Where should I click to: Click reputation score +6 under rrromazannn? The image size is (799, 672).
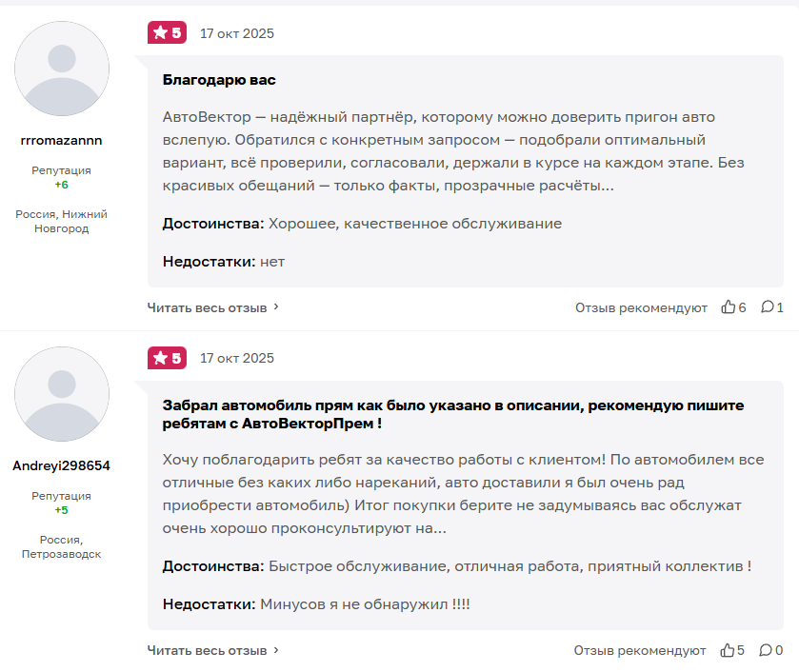pyautogui.click(x=62, y=185)
